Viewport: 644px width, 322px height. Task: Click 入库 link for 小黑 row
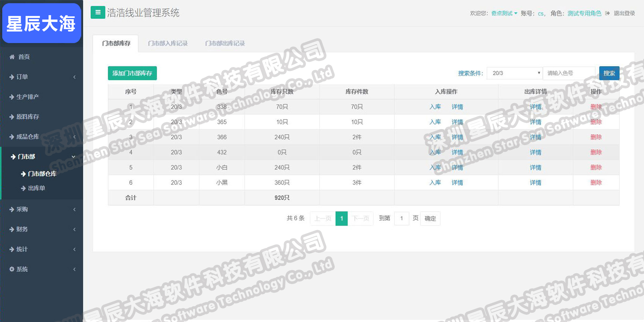tap(435, 183)
